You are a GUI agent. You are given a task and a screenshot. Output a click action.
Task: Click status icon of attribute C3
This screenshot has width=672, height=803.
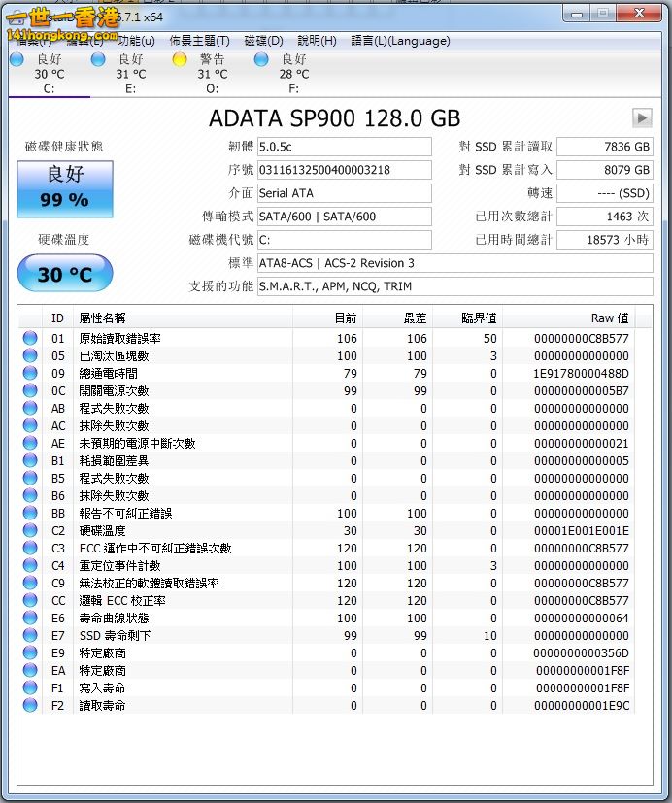[x=30, y=548]
